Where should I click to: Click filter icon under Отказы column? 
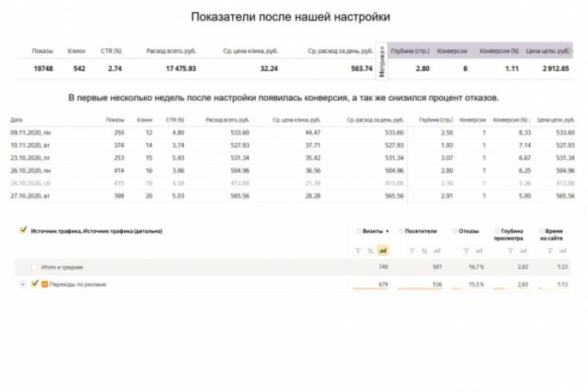[x=466, y=251]
